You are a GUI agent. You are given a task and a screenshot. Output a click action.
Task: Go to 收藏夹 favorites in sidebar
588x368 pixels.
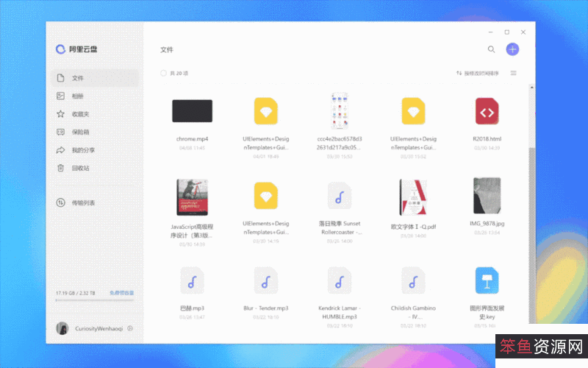[79, 114]
